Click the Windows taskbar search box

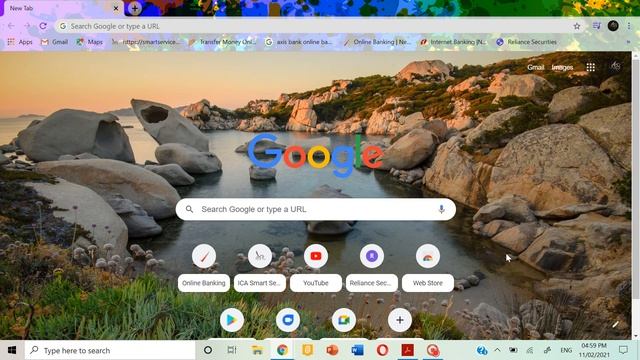pyautogui.click(x=110, y=350)
